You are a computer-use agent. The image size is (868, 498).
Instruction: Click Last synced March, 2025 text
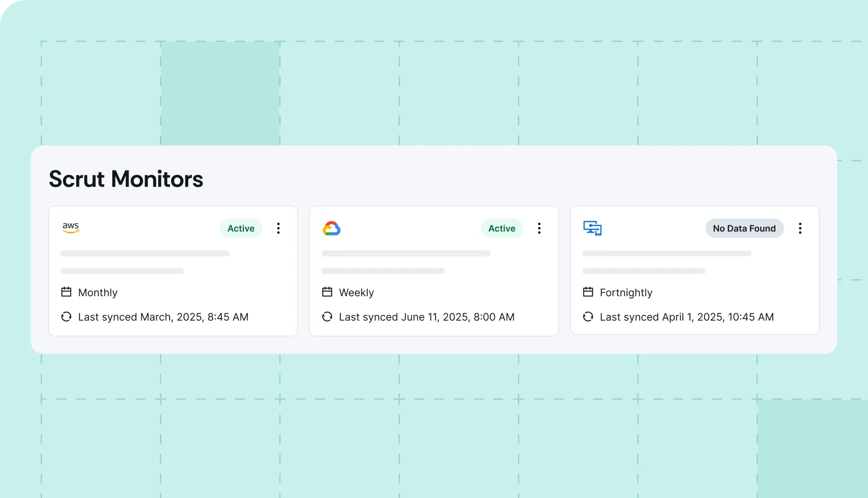tap(163, 317)
